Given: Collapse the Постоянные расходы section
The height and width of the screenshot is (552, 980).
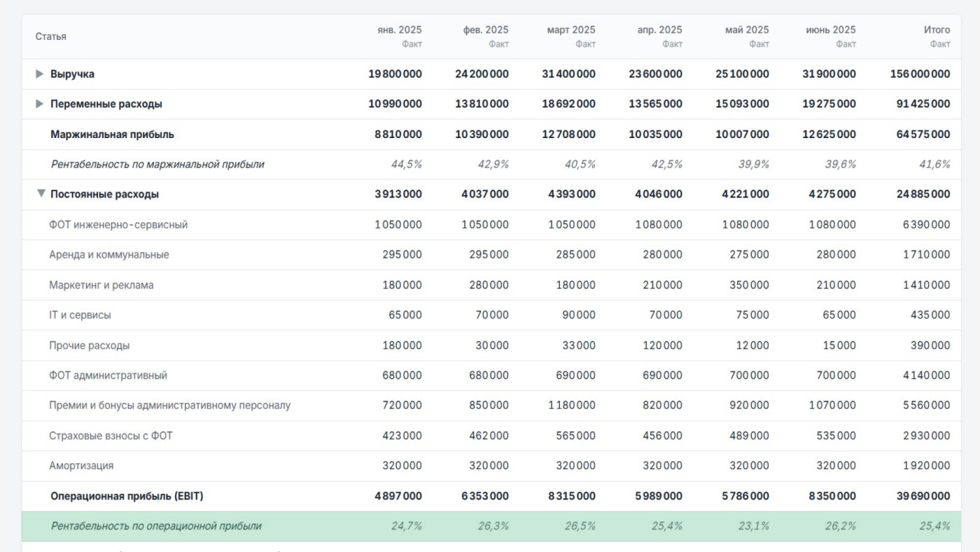Looking at the screenshot, I should pyautogui.click(x=41, y=193).
